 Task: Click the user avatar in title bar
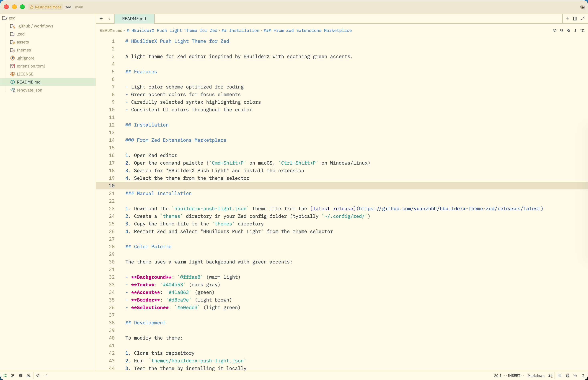(x=582, y=7)
